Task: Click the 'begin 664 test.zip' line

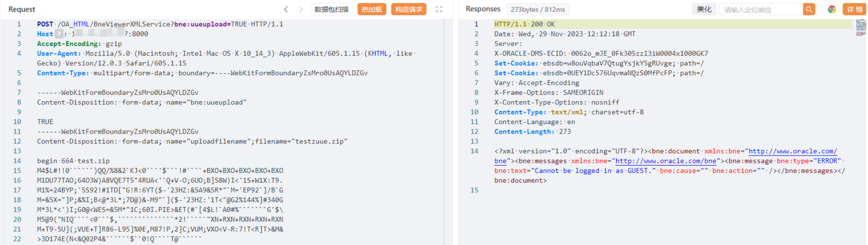Action: point(73,161)
